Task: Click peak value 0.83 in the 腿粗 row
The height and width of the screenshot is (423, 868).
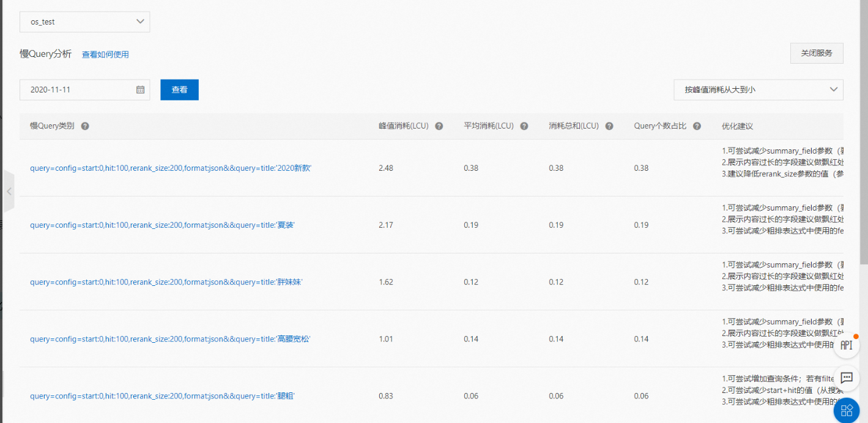Action: pos(386,395)
